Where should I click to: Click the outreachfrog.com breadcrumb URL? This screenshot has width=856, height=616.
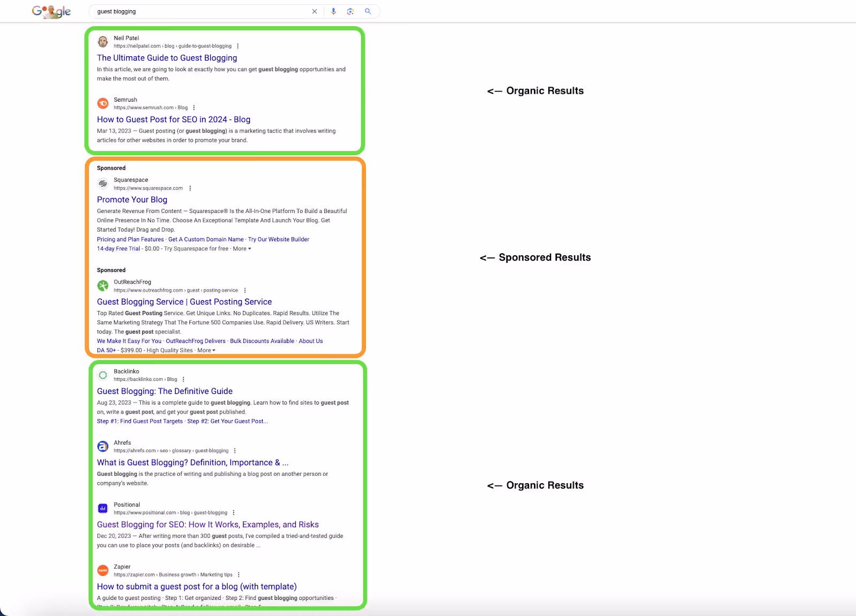pos(176,290)
